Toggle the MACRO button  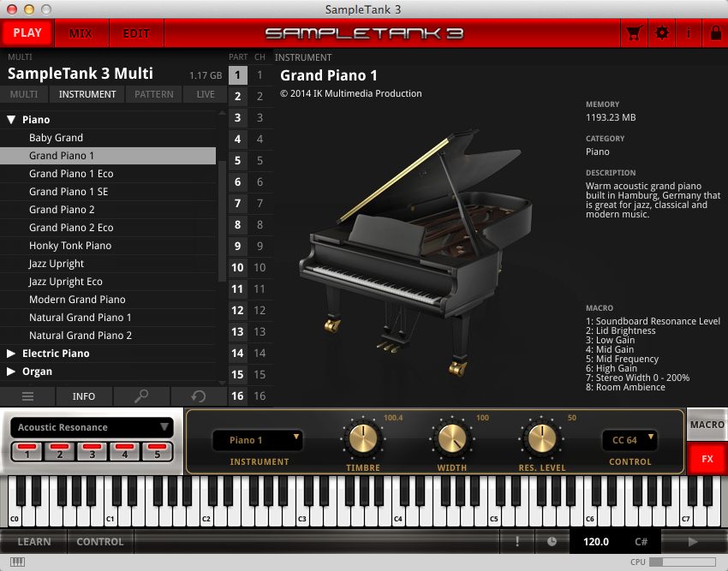coord(707,425)
